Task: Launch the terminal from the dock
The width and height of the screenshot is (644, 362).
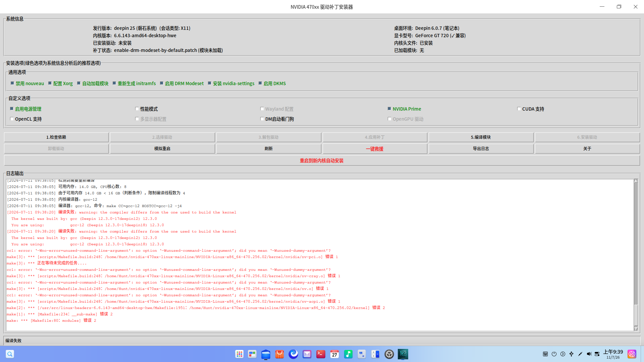Action: pyautogui.click(x=321, y=354)
